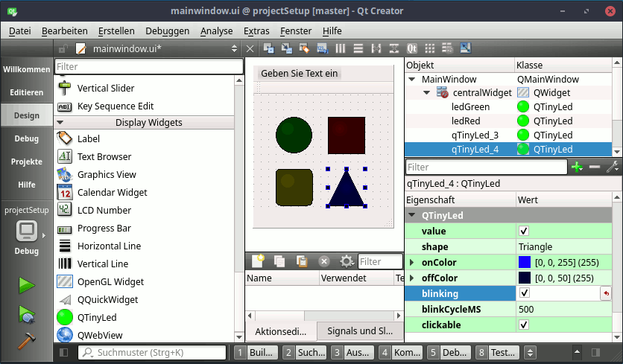623x364 pixels.
Task: Paste action in Action Editor
Action: click(302, 261)
